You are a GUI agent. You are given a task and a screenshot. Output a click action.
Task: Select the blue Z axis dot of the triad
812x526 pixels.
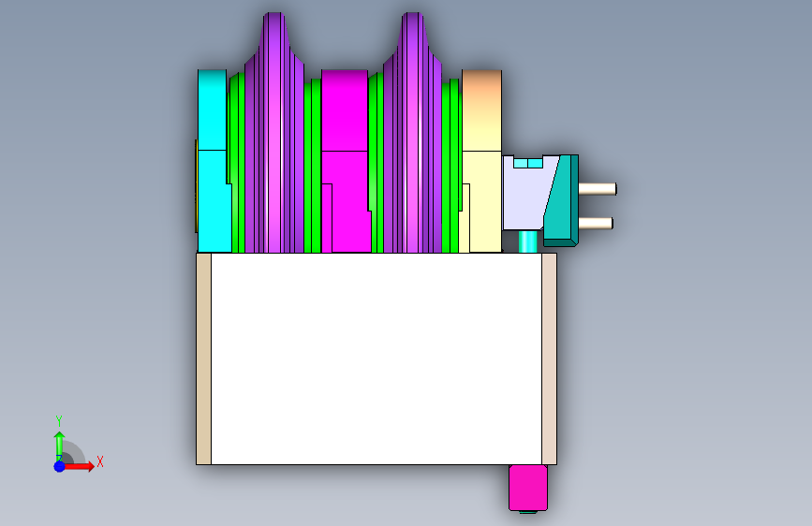(x=60, y=466)
